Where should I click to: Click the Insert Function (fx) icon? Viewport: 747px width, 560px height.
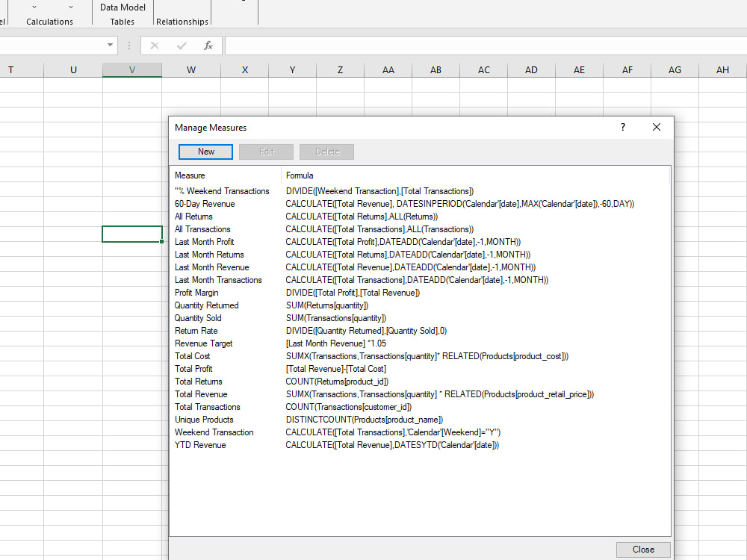[208, 45]
